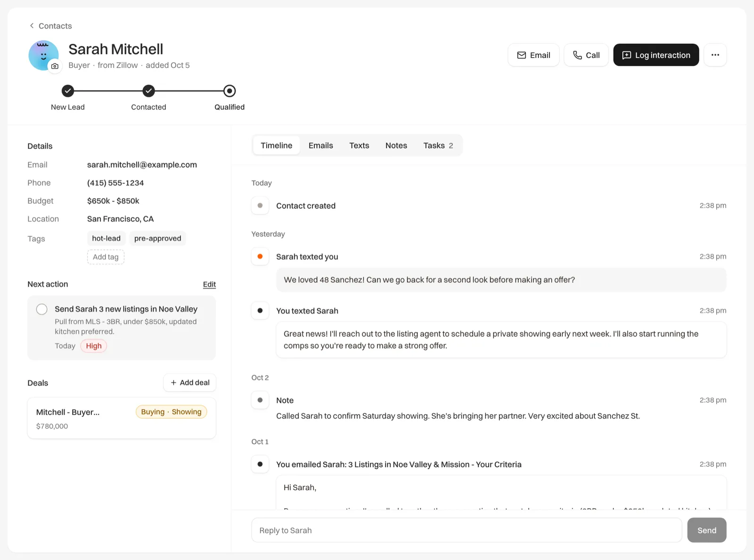Image resolution: width=754 pixels, height=560 pixels.
Task: Click the Edit link for Next action
Action: point(209,284)
